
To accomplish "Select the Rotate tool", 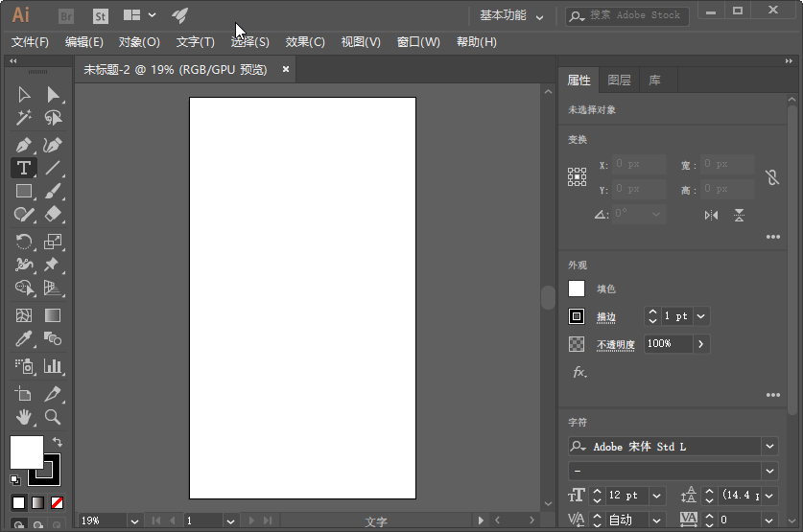I will pos(24,241).
